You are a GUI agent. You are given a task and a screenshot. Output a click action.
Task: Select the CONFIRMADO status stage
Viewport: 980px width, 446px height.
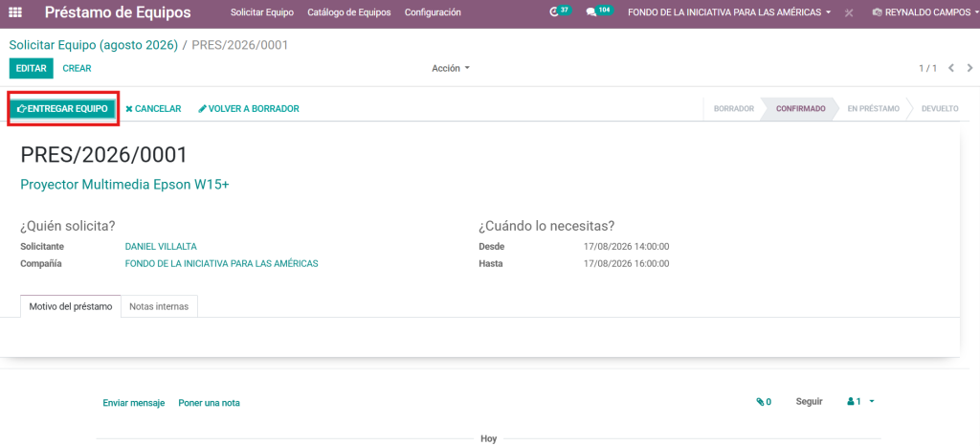tap(801, 109)
